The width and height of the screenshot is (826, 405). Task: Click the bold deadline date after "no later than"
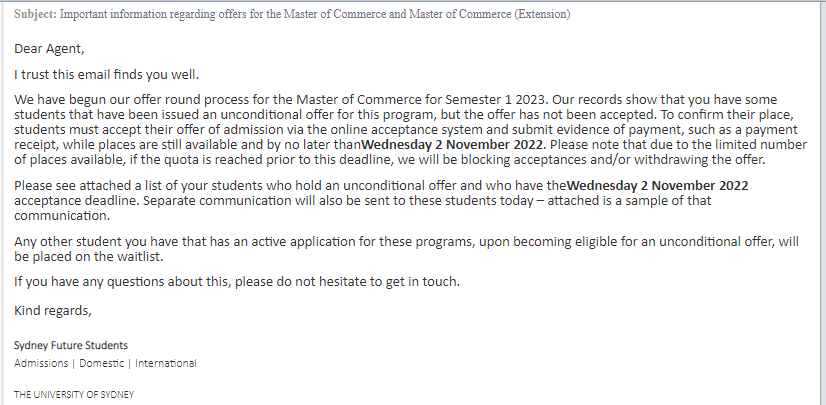(451, 144)
